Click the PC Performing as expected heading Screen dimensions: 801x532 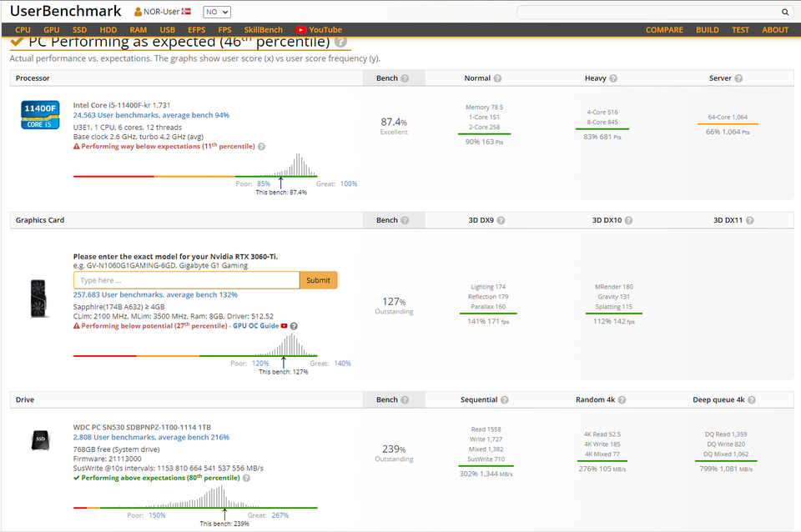tap(179, 42)
